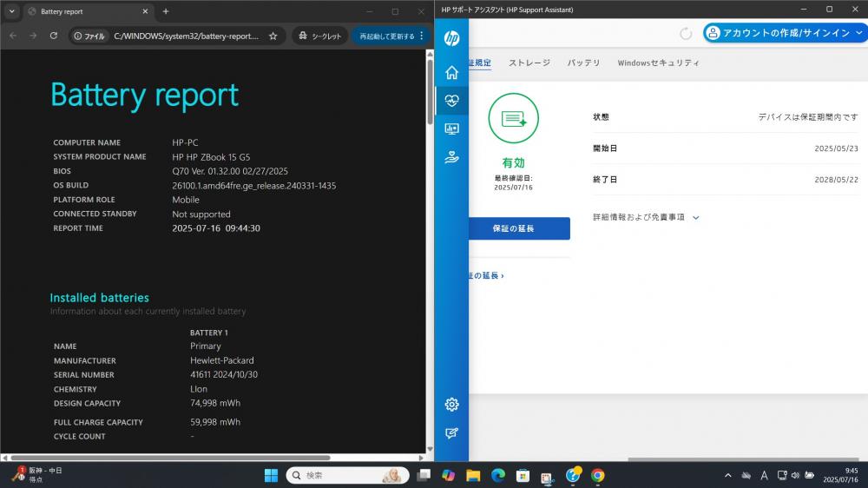Open File Explorer from the taskbar

point(473,475)
